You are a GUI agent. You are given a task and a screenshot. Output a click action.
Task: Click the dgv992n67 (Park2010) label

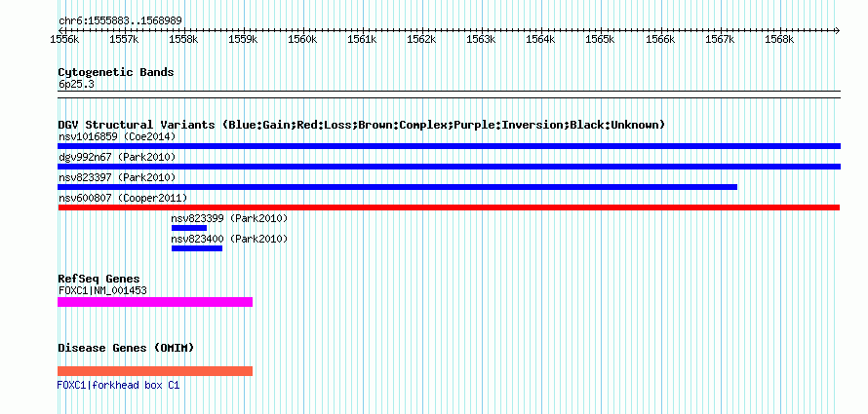117,157
